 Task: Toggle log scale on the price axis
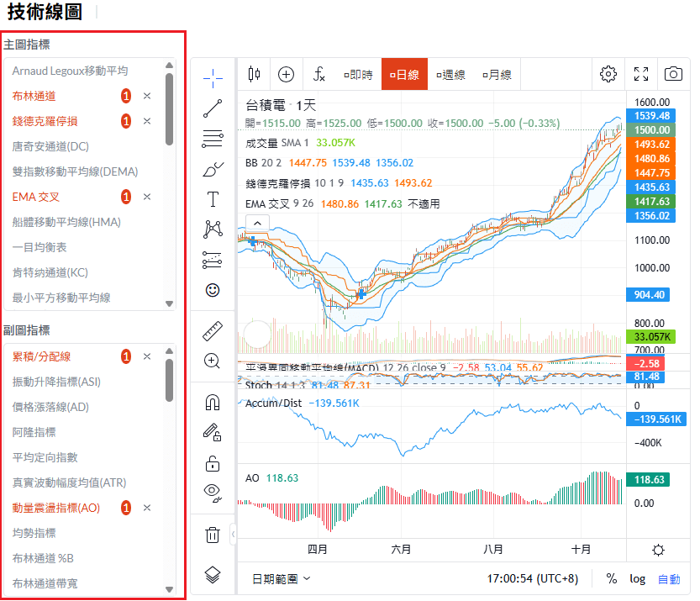(x=637, y=578)
